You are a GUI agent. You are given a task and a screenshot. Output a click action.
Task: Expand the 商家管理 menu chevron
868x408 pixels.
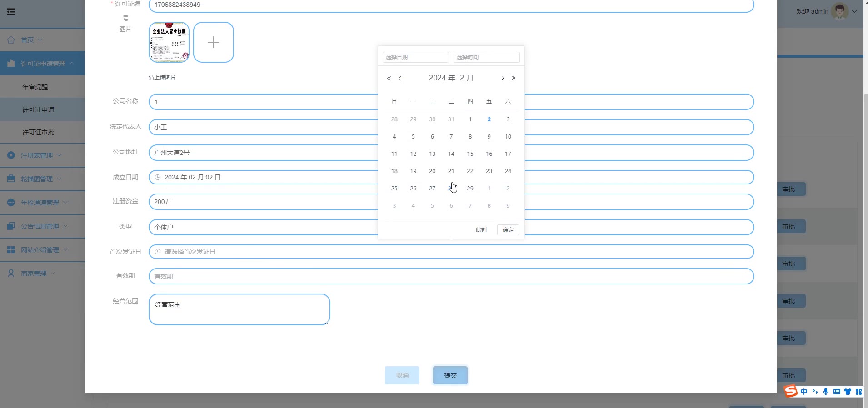click(x=53, y=273)
